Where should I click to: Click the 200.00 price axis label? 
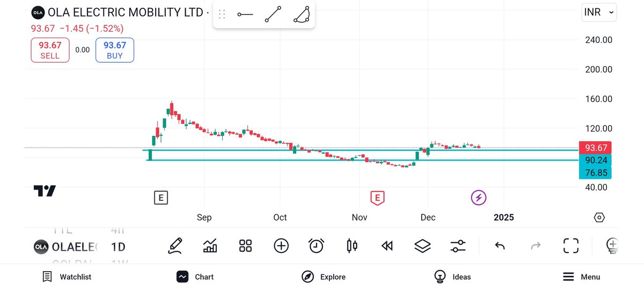click(598, 69)
